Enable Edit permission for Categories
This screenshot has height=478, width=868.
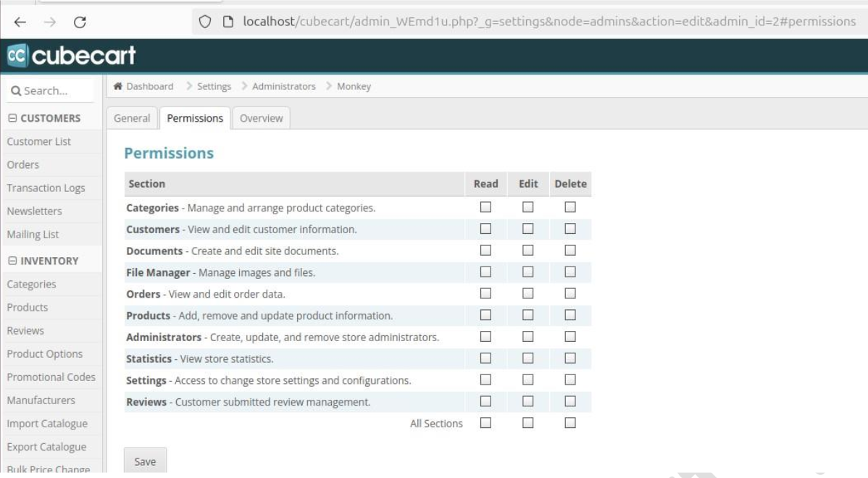(x=528, y=207)
